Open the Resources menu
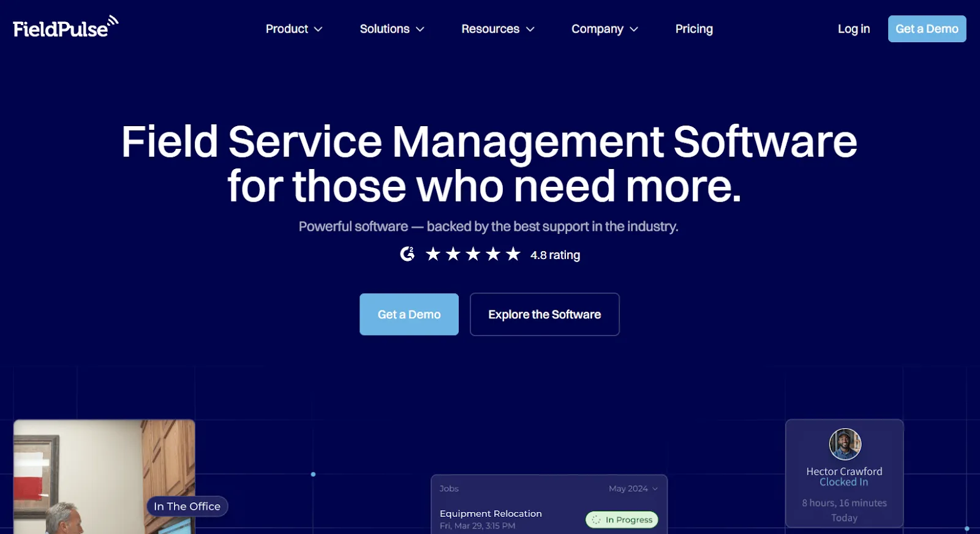The image size is (980, 534). [x=498, y=29]
